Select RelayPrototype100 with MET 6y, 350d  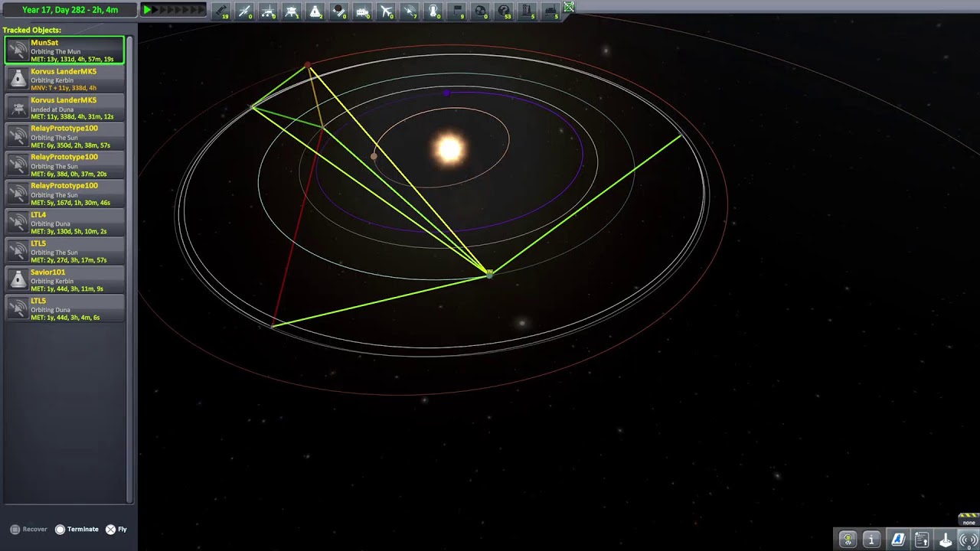click(x=64, y=136)
